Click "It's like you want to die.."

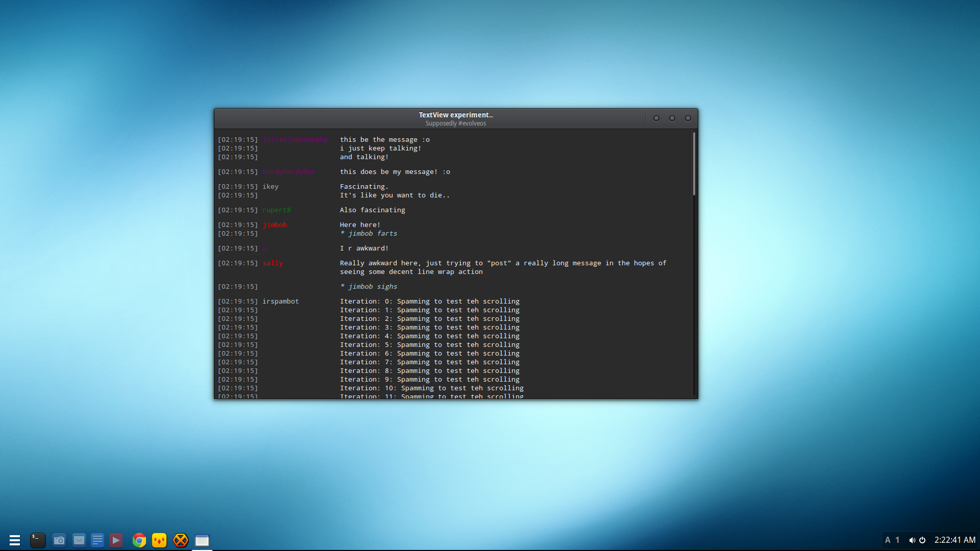(x=395, y=195)
